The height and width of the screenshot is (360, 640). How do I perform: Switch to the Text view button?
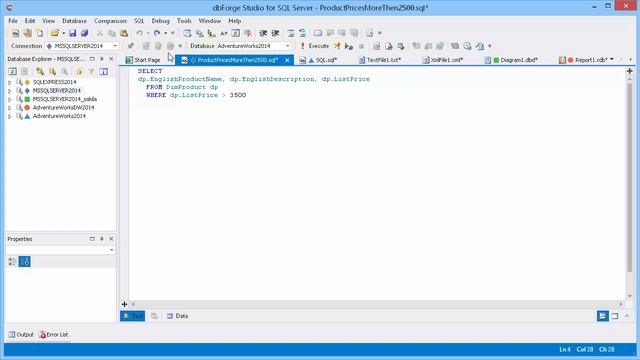133,316
